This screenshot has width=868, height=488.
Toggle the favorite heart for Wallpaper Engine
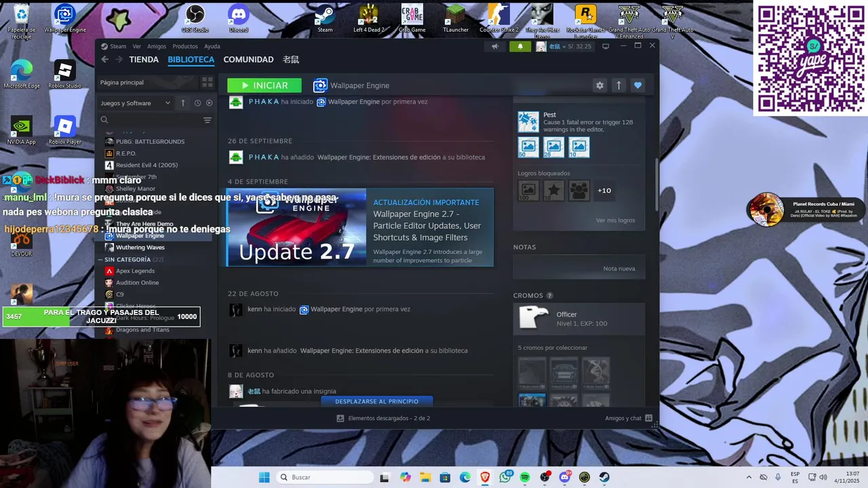[637, 85]
